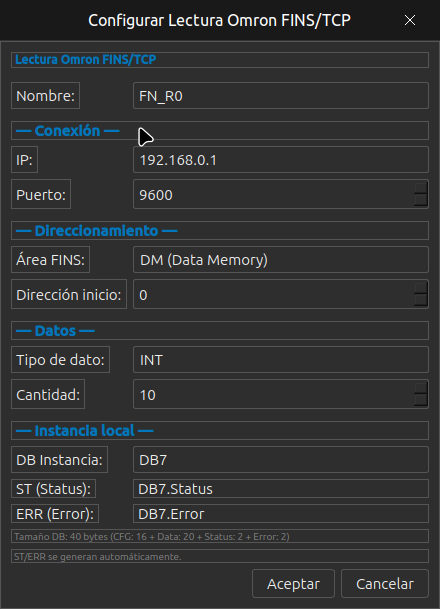Click the dialog title Configurar Lectura Omron FINS/TCP
The image size is (440, 609).
tap(219, 20)
